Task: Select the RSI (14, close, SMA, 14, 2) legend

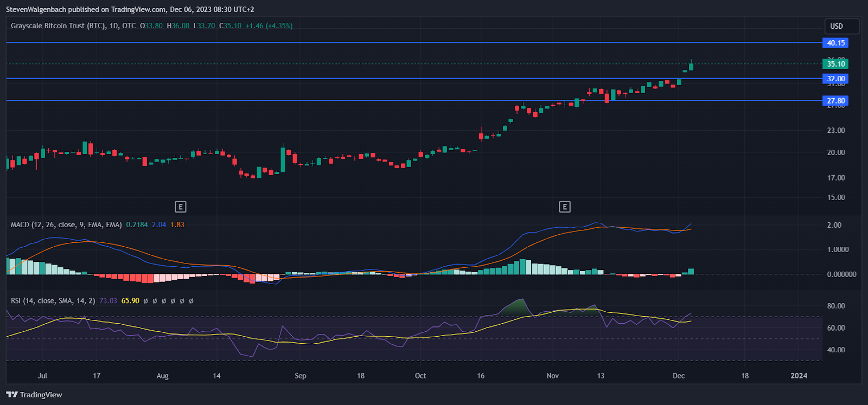Action: [53, 300]
